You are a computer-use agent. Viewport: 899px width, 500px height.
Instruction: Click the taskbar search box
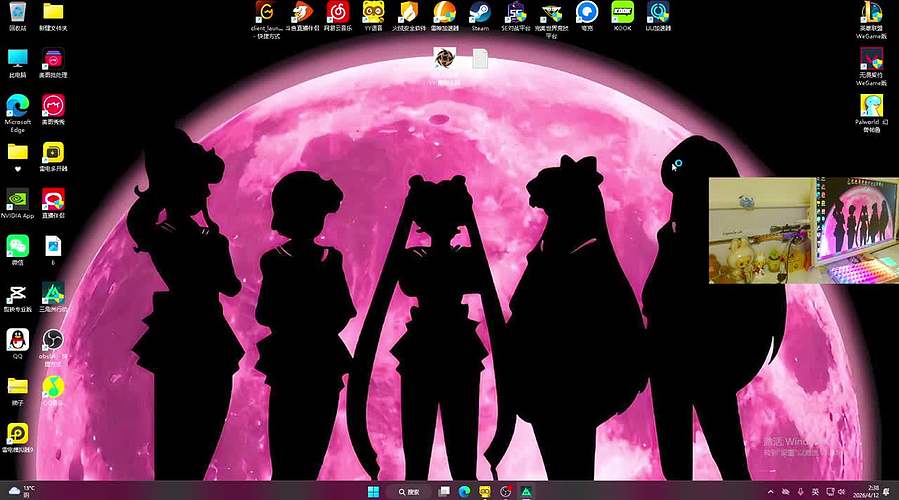(410, 491)
